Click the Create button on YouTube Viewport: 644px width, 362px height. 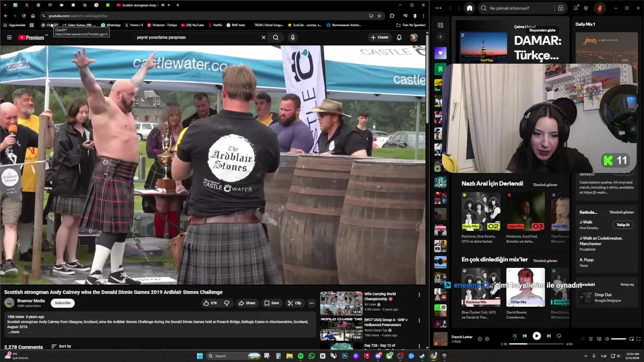click(379, 37)
